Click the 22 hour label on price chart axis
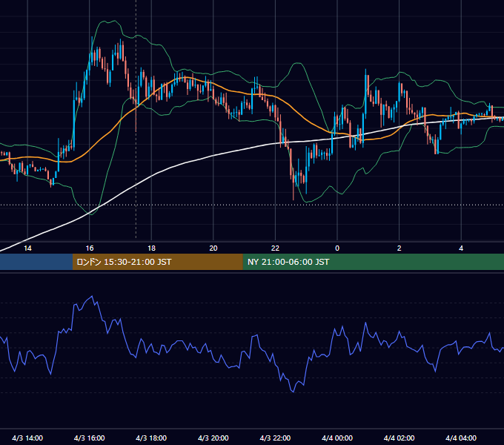 point(275,248)
